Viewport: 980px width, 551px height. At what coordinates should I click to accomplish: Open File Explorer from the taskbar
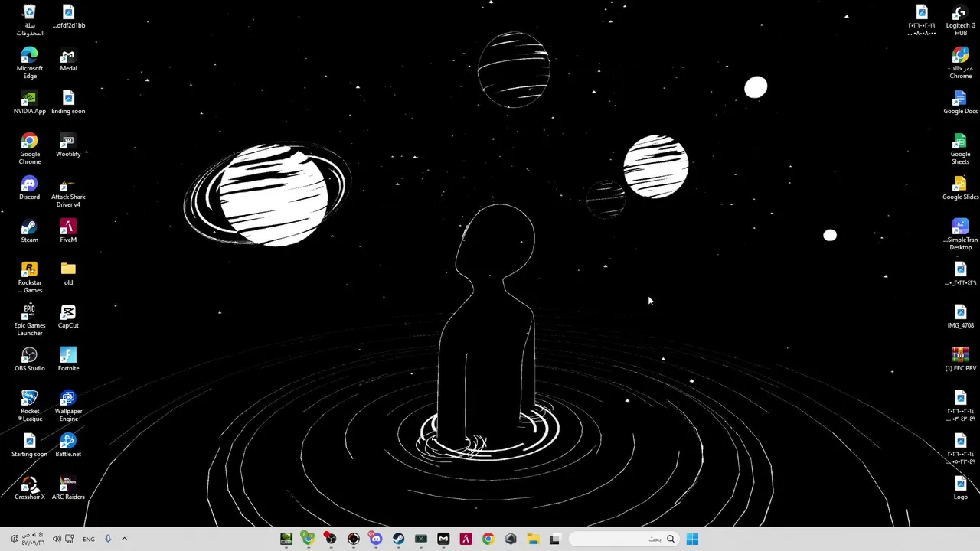(x=533, y=539)
